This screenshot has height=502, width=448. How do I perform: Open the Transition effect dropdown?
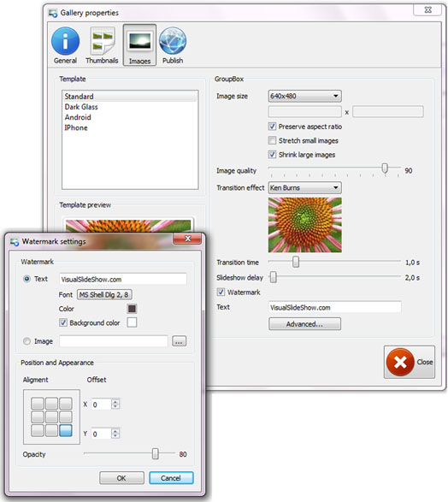click(304, 187)
